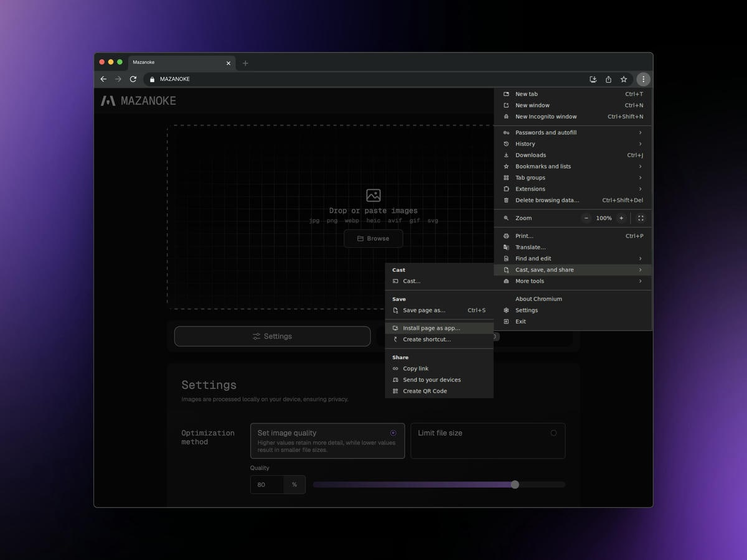
Task: Expand the Cast, save, and share submenu
Action: (545, 269)
